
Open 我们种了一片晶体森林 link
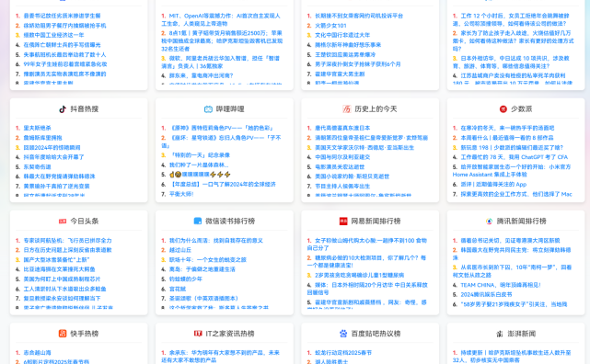coord(199,165)
